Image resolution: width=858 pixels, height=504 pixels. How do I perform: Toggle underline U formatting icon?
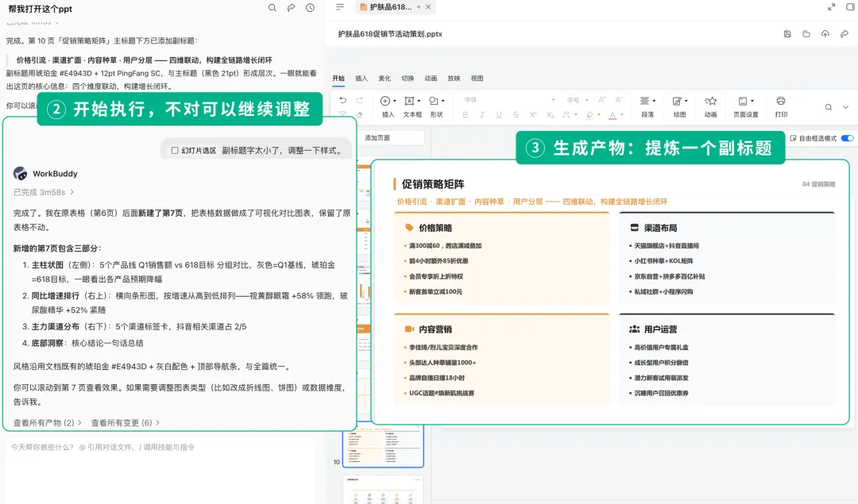coord(498,115)
